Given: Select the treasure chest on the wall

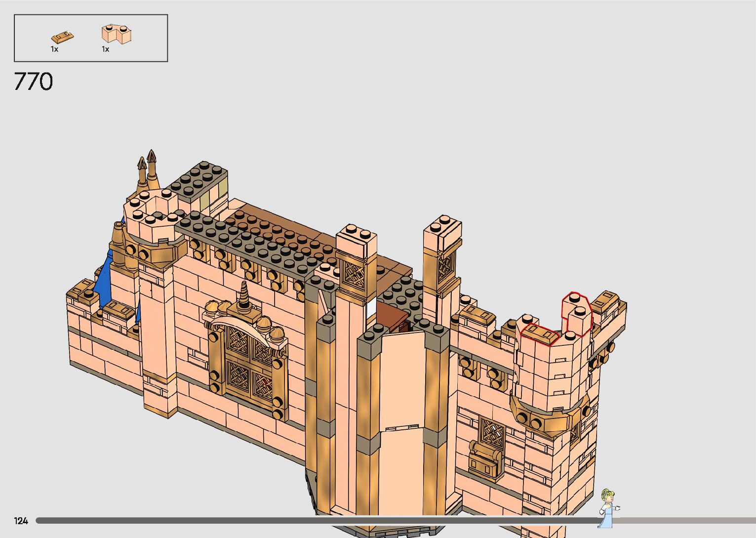Looking at the screenshot, I should pos(485,459).
